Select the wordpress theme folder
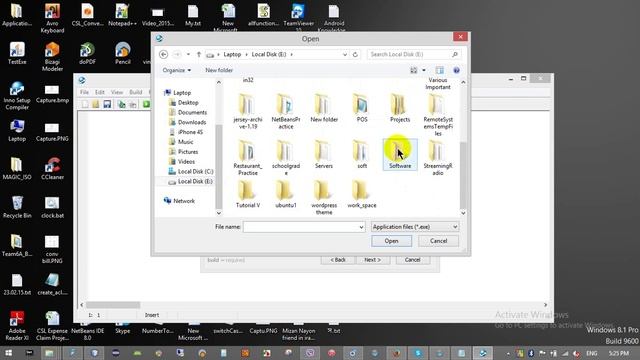 tap(324, 198)
